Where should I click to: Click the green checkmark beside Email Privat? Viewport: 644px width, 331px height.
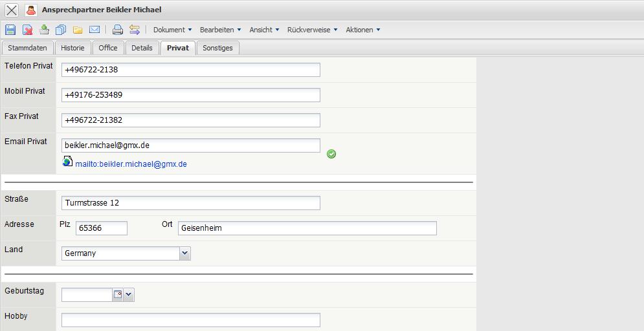click(x=331, y=154)
